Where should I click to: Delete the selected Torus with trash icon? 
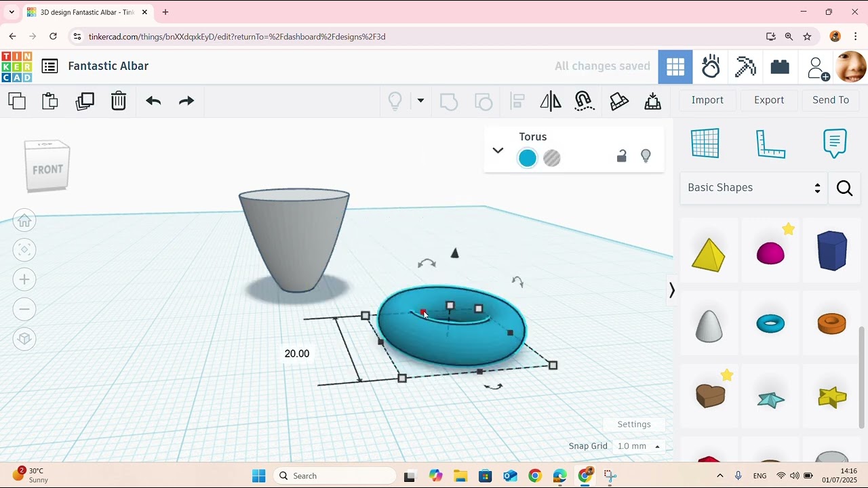[119, 101]
